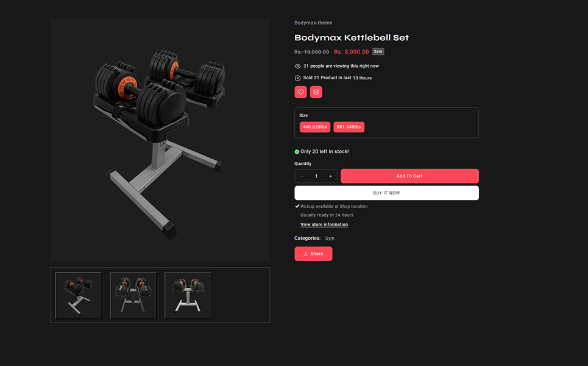
Task: Click the green in-stock indicator dot
Action: point(297,152)
